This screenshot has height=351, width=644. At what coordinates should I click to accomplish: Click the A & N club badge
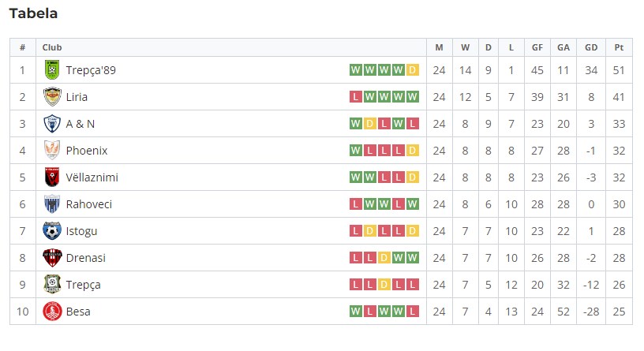coord(52,124)
